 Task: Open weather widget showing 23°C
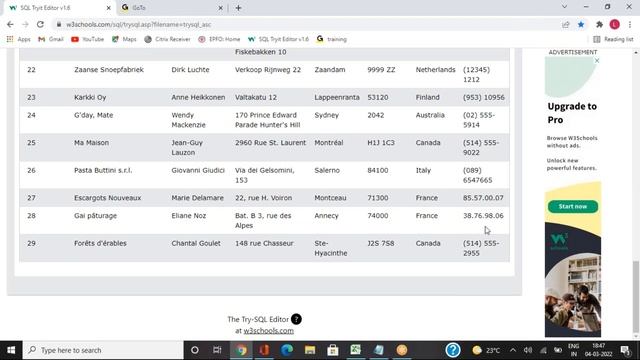point(486,350)
